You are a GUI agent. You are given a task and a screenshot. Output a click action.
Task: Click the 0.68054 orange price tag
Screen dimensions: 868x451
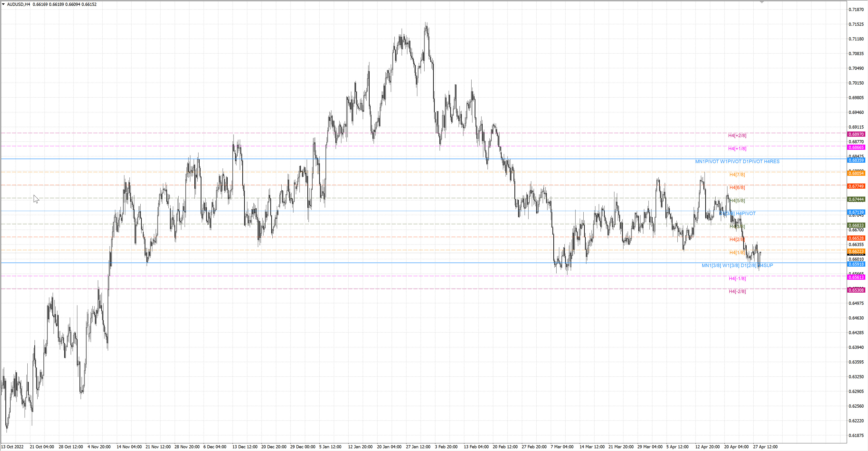(x=856, y=173)
